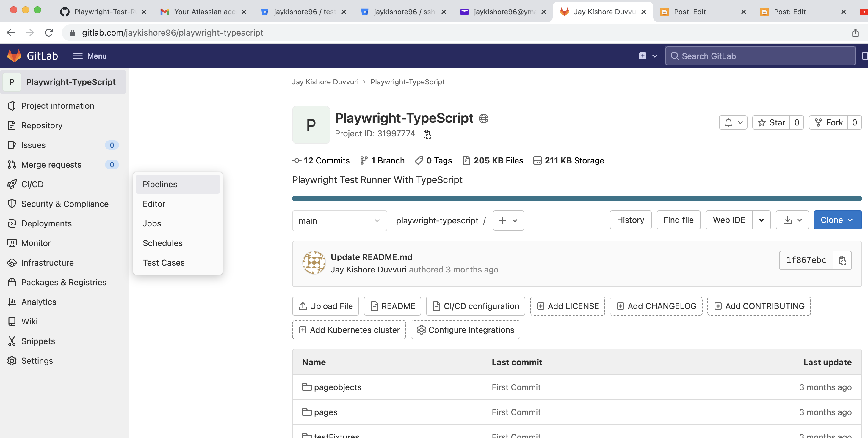Reload the page with refresh icon

click(x=49, y=33)
